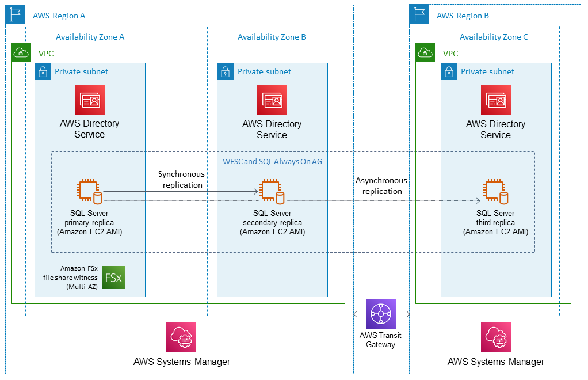
Task: Click the AWS Region B flag icon
Action: click(x=419, y=14)
